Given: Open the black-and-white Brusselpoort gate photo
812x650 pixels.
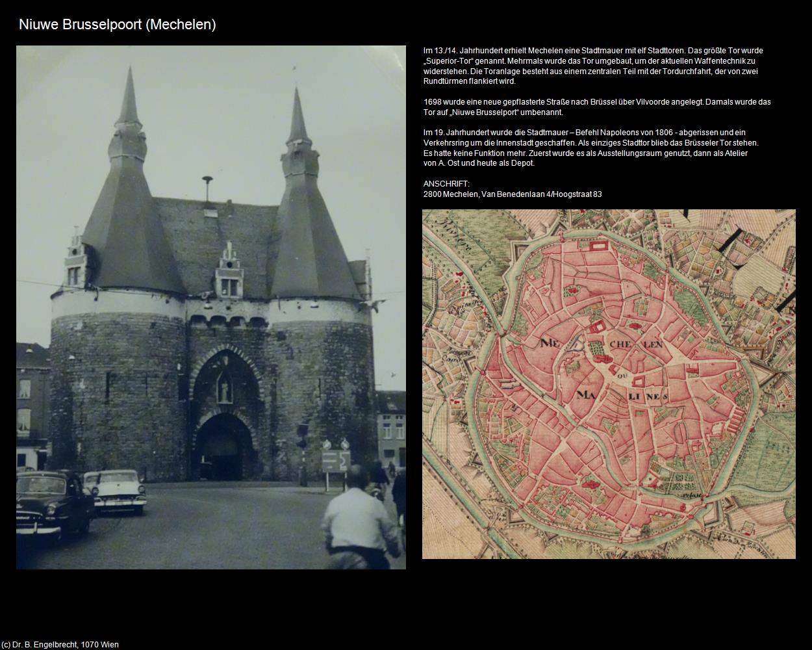Looking at the screenshot, I should click(211, 307).
